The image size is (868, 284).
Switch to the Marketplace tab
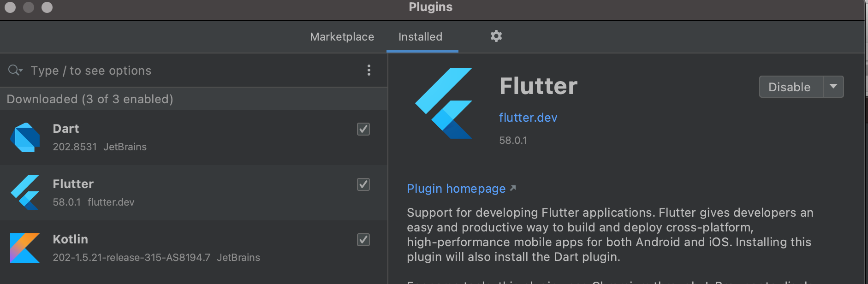tap(342, 37)
